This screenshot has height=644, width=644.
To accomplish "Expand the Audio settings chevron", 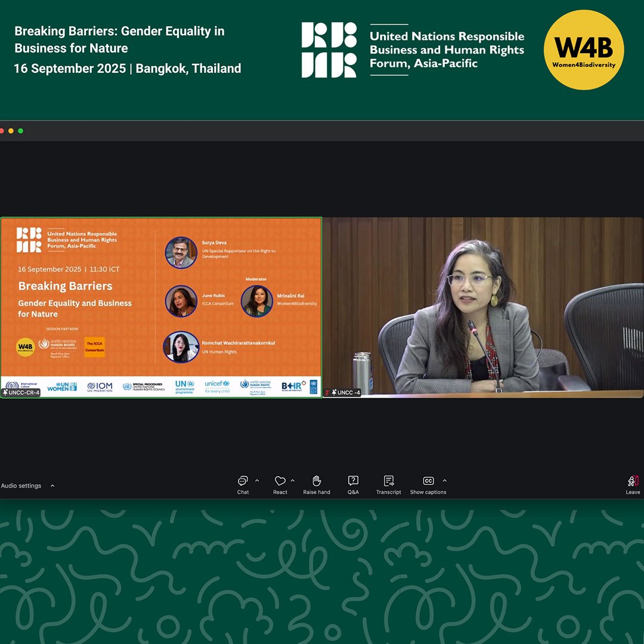I will (52, 486).
